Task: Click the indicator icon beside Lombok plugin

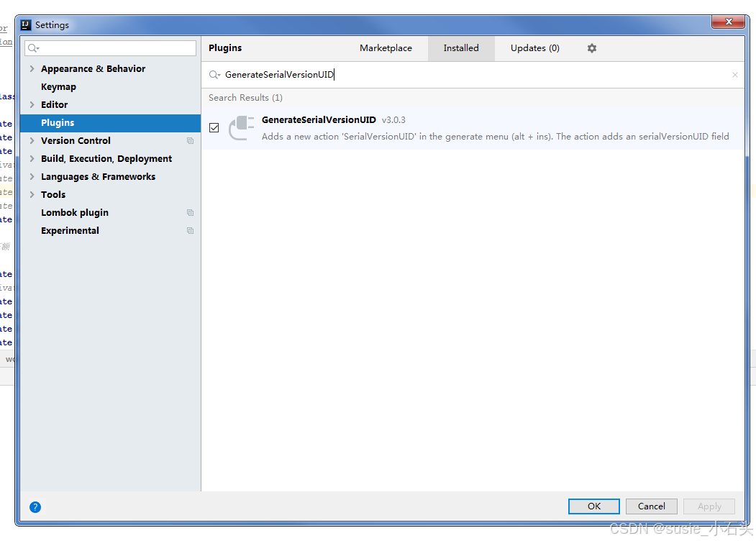Action: tap(190, 212)
